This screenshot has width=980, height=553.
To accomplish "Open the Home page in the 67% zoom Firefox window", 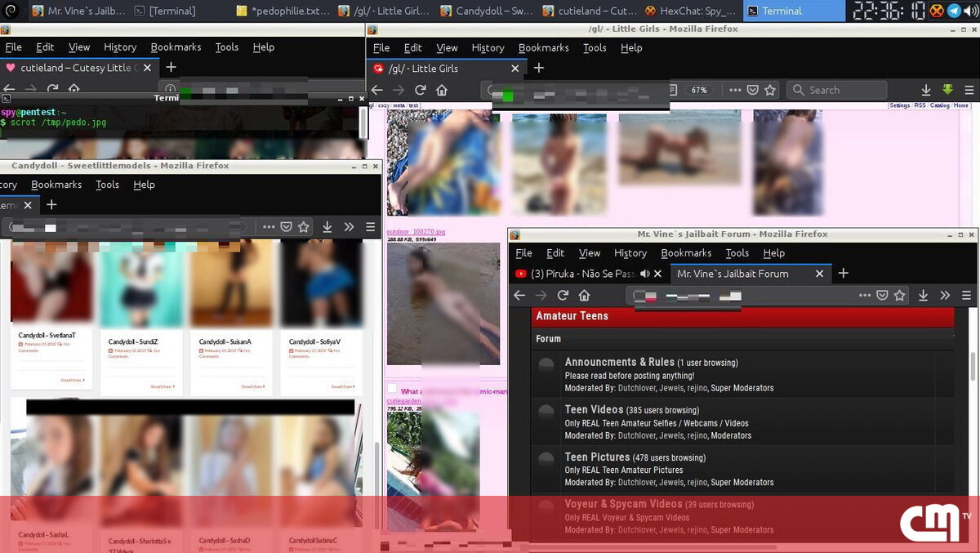I will tap(441, 91).
